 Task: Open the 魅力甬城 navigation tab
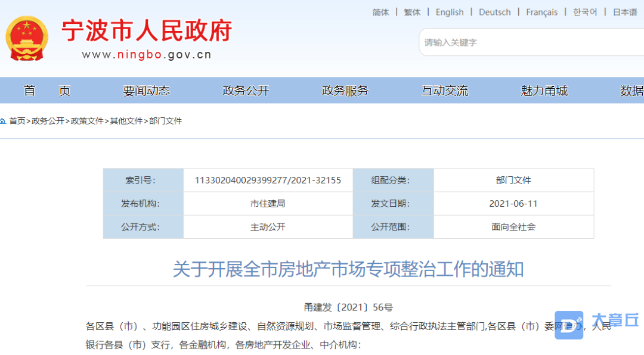pyautogui.click(x=544, y=91)
